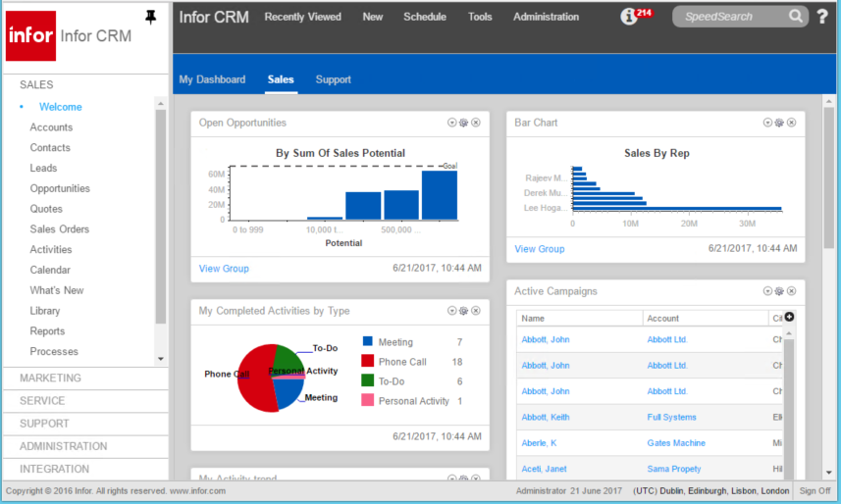This screenshot has height=504, width=841.
Task: Open Library in the navigation list
Action: click(x=45, y=311)
